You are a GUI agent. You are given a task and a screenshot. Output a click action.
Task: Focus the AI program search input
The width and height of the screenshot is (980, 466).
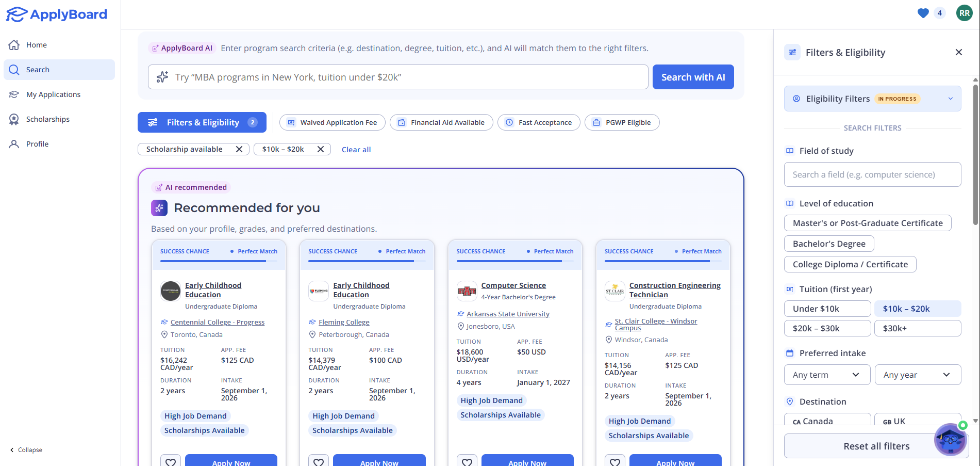click(398, 77)
